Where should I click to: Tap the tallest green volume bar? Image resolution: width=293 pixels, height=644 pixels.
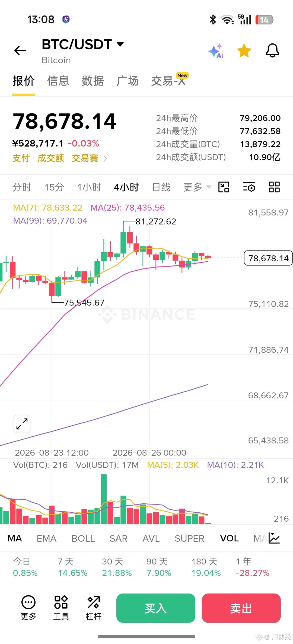(x=104, y=499)
